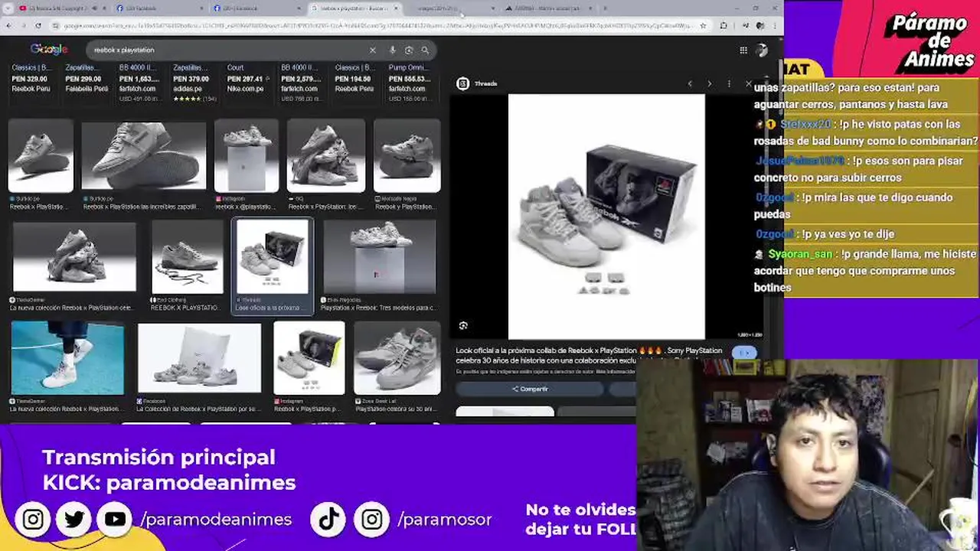The width and height of the screenshot is (980, 551).
Task: Submit search with the magnifying glass icon
Action: click(x=425, y=51)
